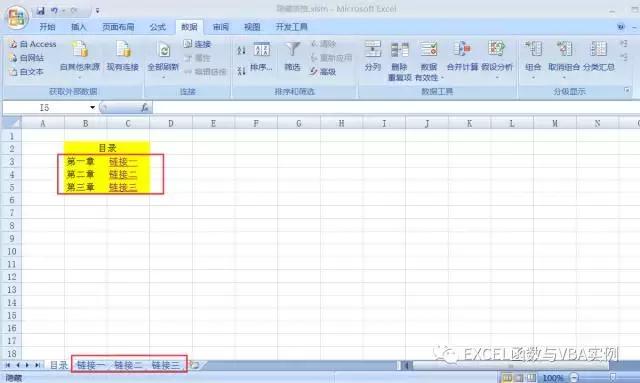
Task: Click into the formula bar
Action: pyautogui.click(x=396, y=108)
